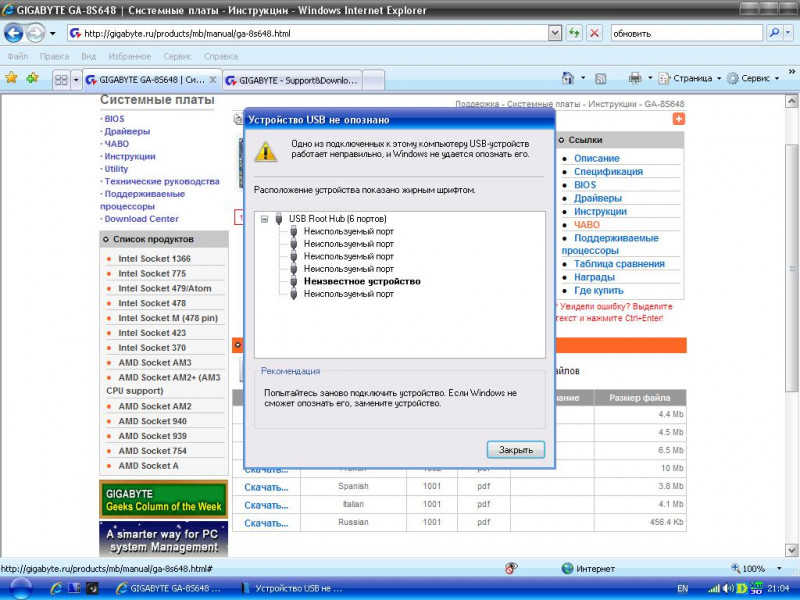Switch to Устройство USB taskbar button
This screenshot has width=800, height=600.
292,588
